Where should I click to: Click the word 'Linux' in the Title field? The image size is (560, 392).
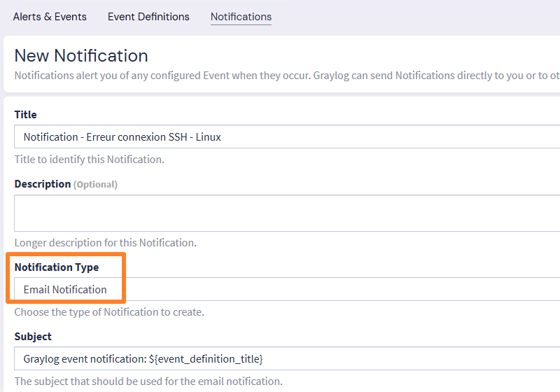click(x=209, y=137)
